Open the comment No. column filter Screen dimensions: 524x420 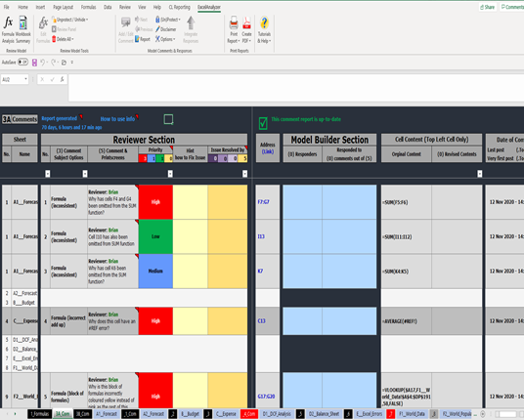[x=48, y=174]
